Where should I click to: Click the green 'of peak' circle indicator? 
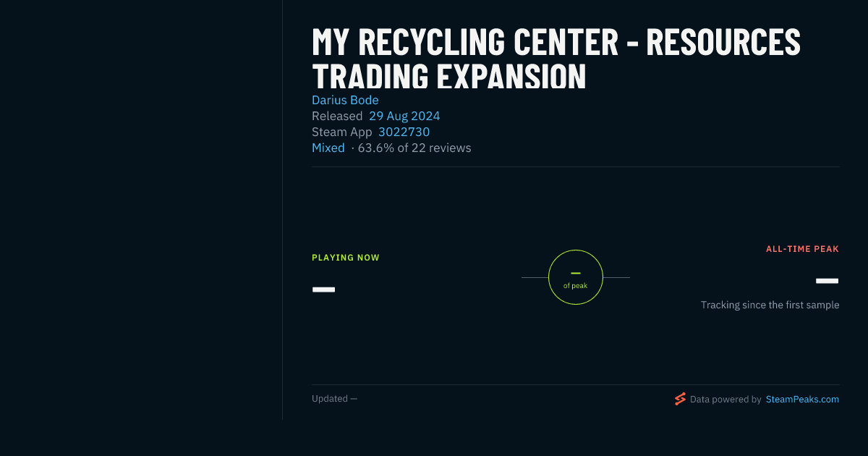(576, 277)
